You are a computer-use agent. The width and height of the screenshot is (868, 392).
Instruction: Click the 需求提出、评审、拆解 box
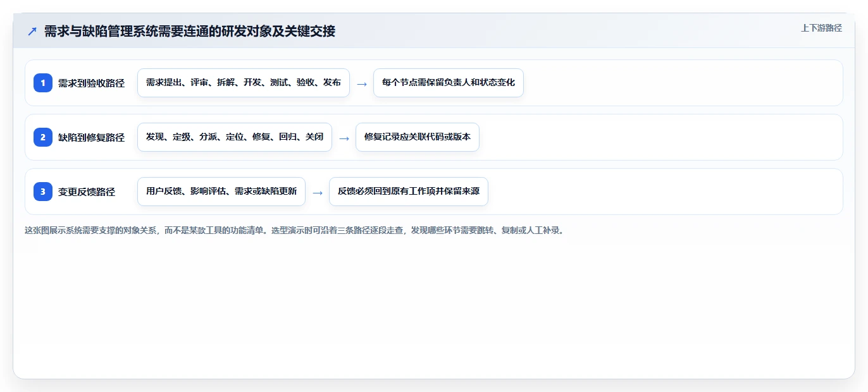pos(244,83)
